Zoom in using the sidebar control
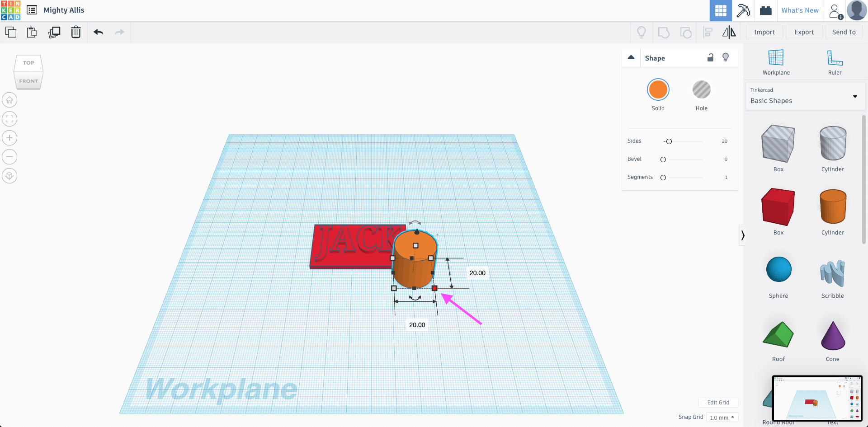The height and width of the screenshot is (427, 868). [9, 138]
